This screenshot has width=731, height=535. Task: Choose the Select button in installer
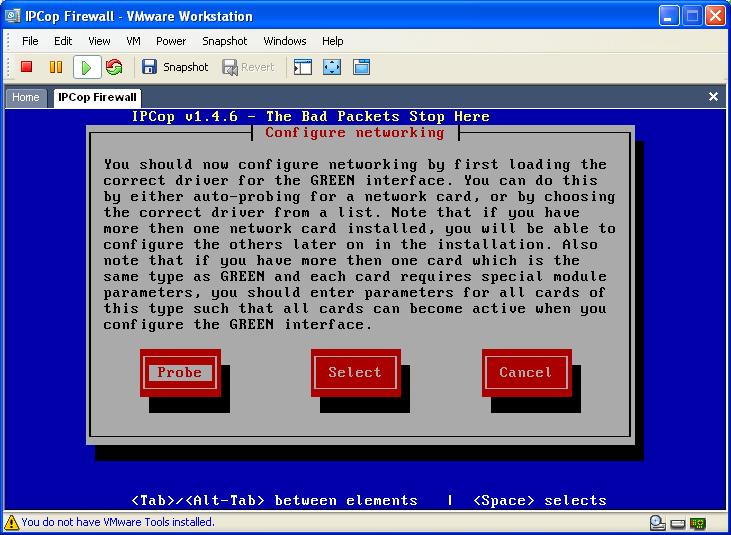(355, 373)
